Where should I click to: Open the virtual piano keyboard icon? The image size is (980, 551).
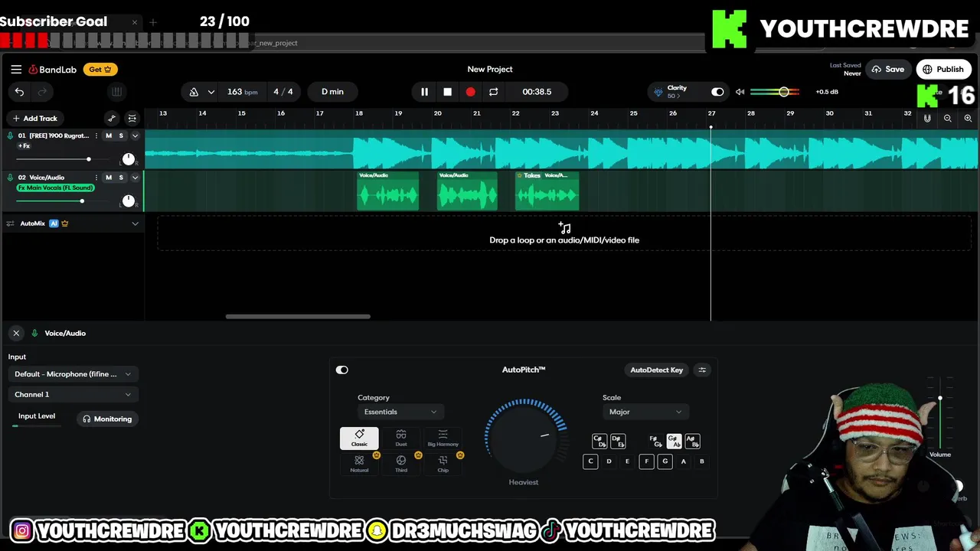(116, 92)
